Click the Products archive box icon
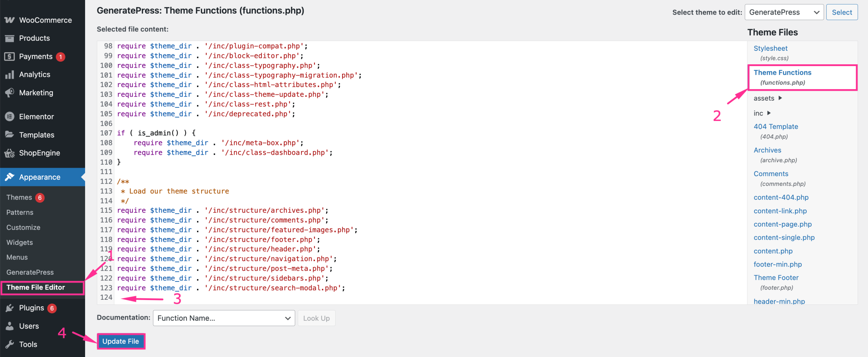 coord(9,38)
